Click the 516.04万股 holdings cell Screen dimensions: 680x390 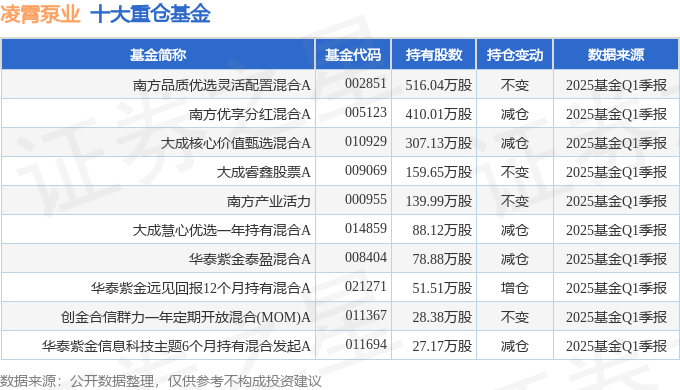click(x=438, y=85)
